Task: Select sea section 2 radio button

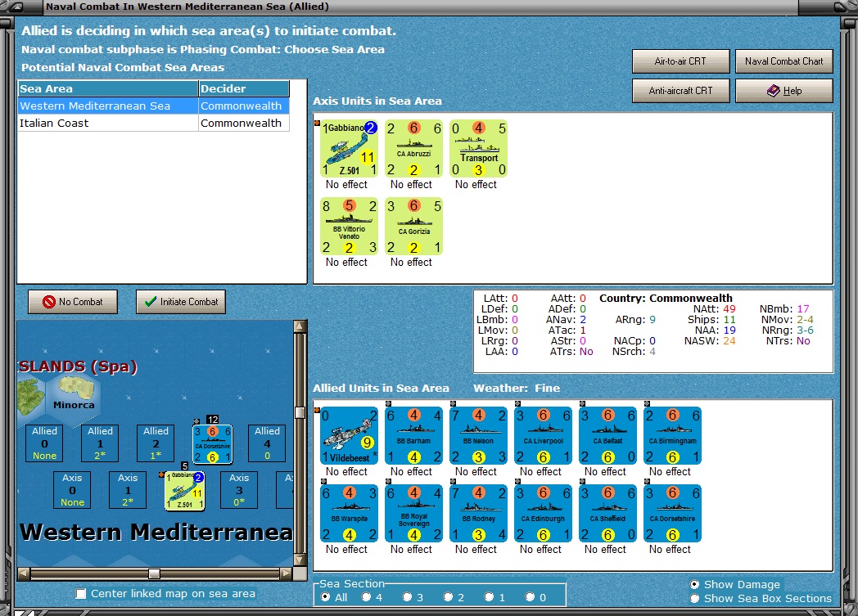Action: [448, 597]
